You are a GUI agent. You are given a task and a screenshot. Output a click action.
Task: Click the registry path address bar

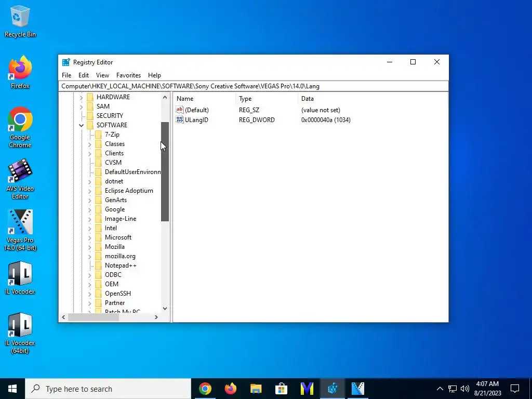pyautogui.click(x=254, y=86)
